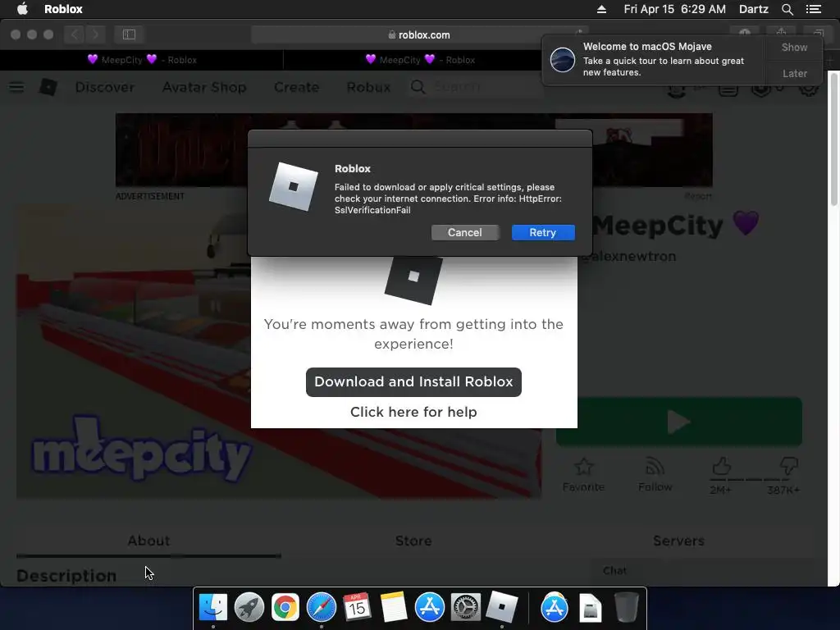The width and height of the screenshot is (840, 630).
Task: Follow the MeepCity experience
Action: 655,475
